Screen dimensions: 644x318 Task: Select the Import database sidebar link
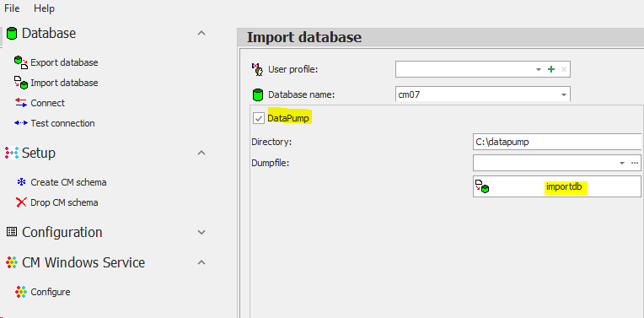point(64,83)
